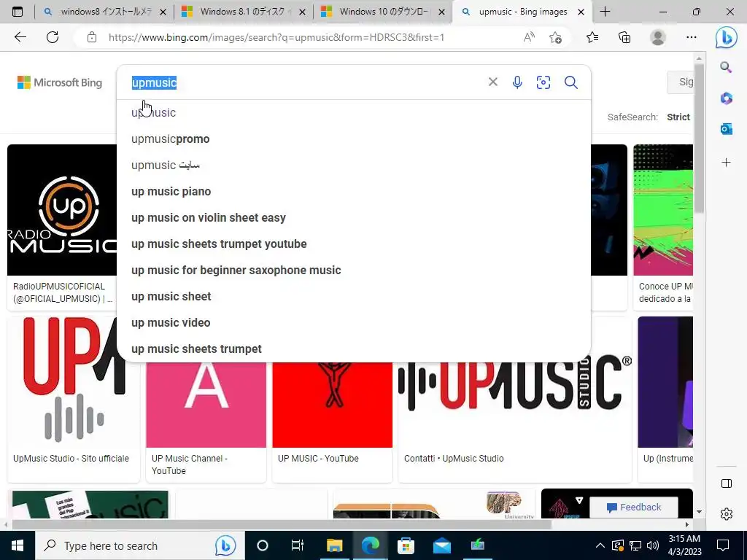This screenshot has height=560, width=747.
Task: Open Cortana circle on the taskbar
Action: click(262, 545)
